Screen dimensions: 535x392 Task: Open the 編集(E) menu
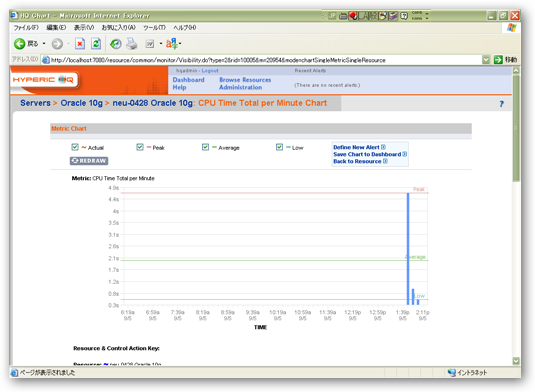(x=56, y=28)
